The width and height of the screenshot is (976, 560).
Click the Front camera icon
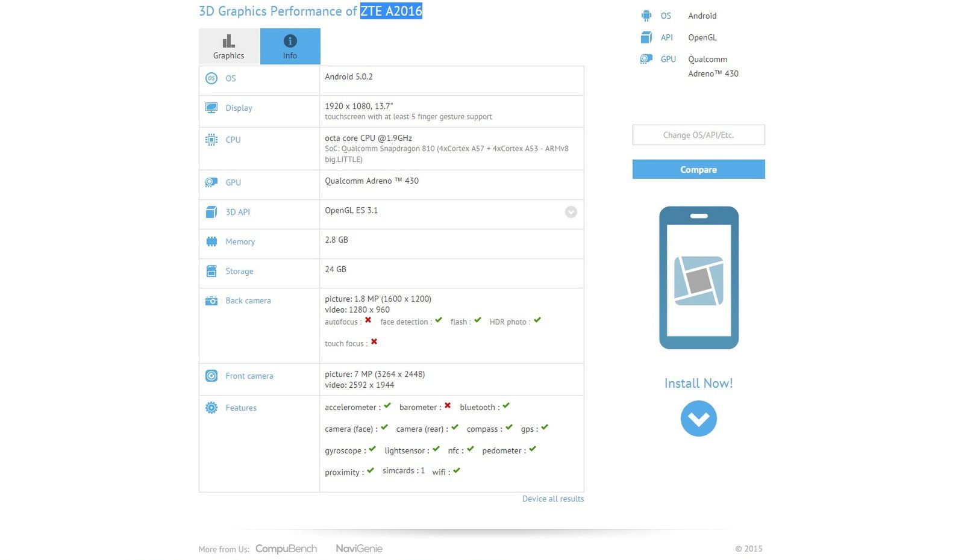click(x=211, y=376)
